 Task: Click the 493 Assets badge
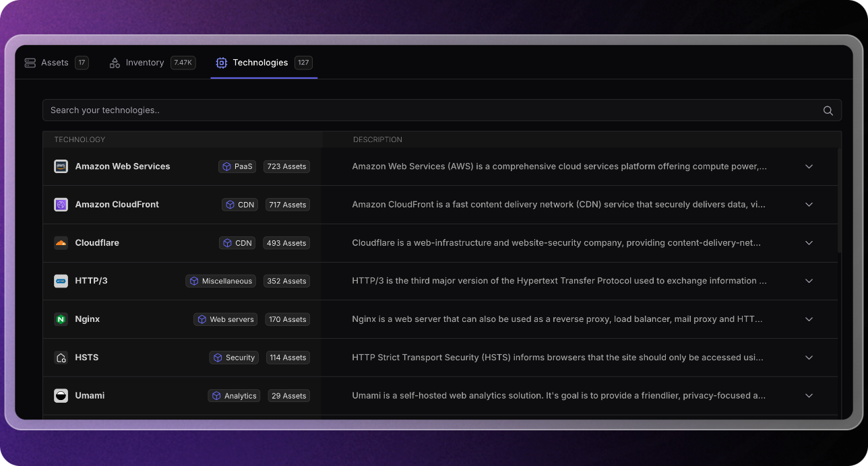click(x=286, y=243)
